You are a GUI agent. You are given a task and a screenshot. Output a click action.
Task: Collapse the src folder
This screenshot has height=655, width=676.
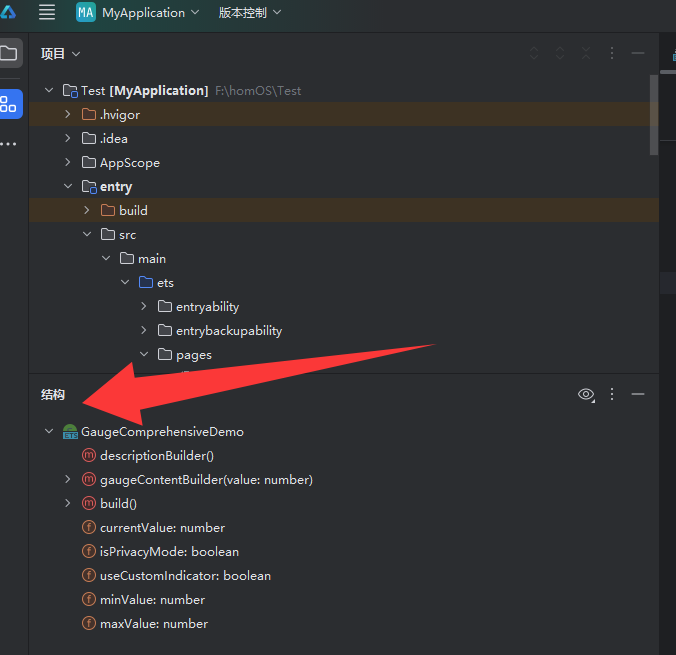tap(87, 234)
